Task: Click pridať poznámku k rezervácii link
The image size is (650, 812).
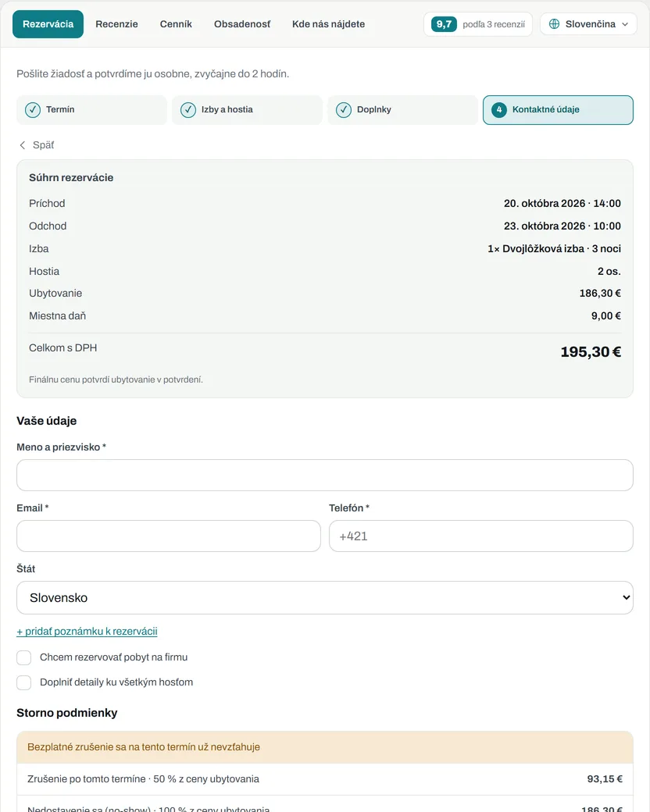Action: [87, 632]
